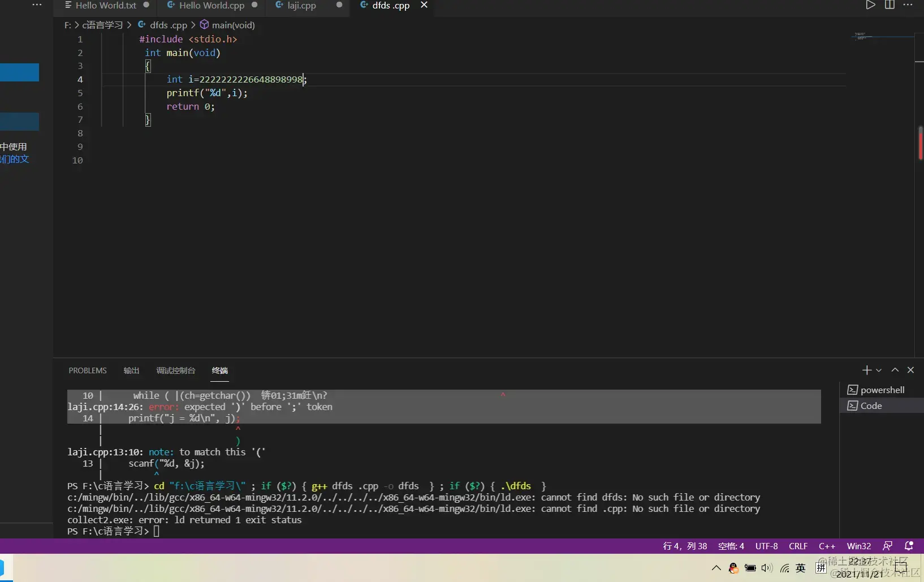Switch to the Hello World.cpp tab
924x582 pixels.
(x=212, y=5)
